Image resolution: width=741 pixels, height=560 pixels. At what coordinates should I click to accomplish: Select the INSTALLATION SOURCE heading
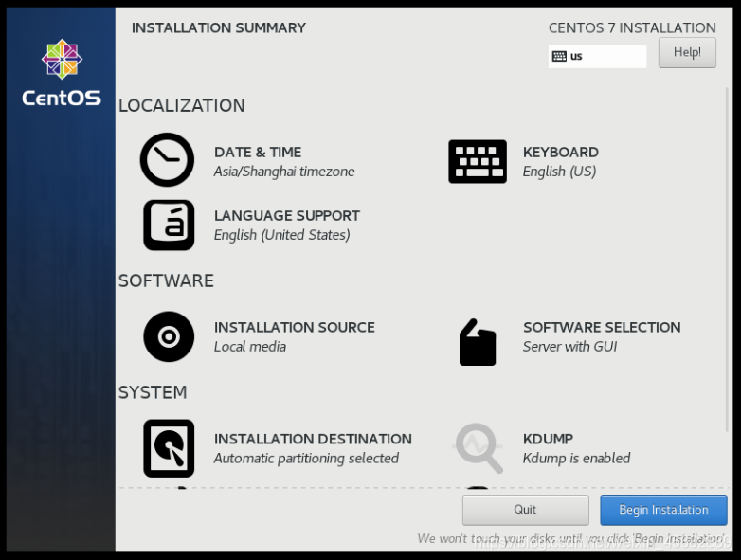click(295, 328)
